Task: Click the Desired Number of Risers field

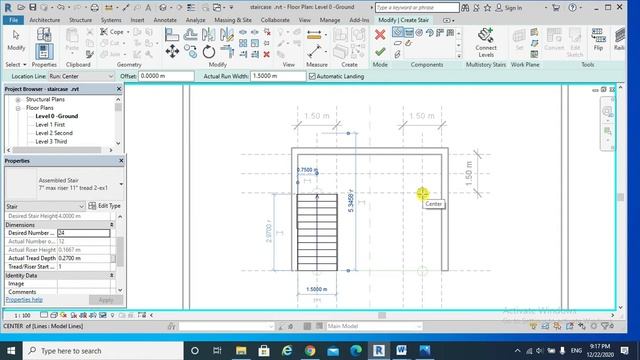Action: click(83, 233)
